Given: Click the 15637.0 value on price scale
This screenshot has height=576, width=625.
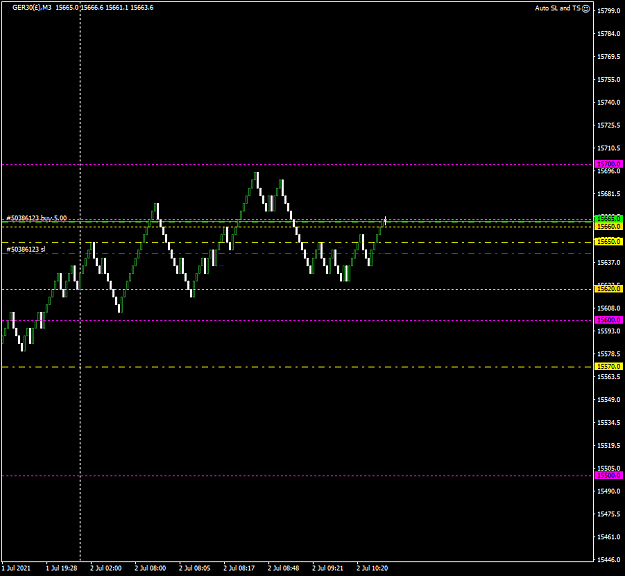Looking at the screenshot, I should click(608, 263).
